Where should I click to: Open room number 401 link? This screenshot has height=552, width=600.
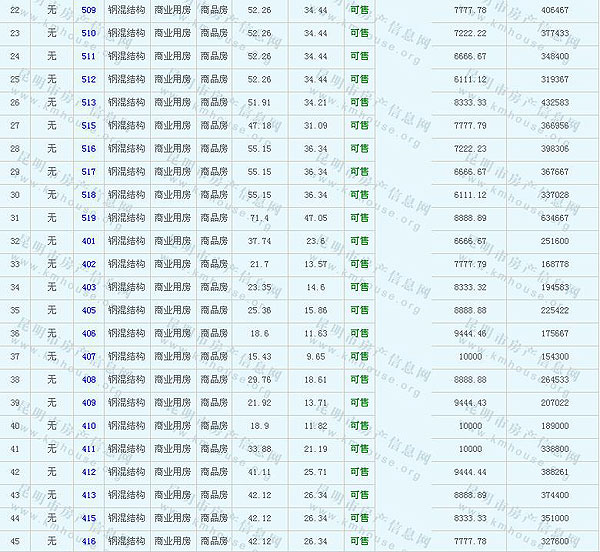coord(89,241)
